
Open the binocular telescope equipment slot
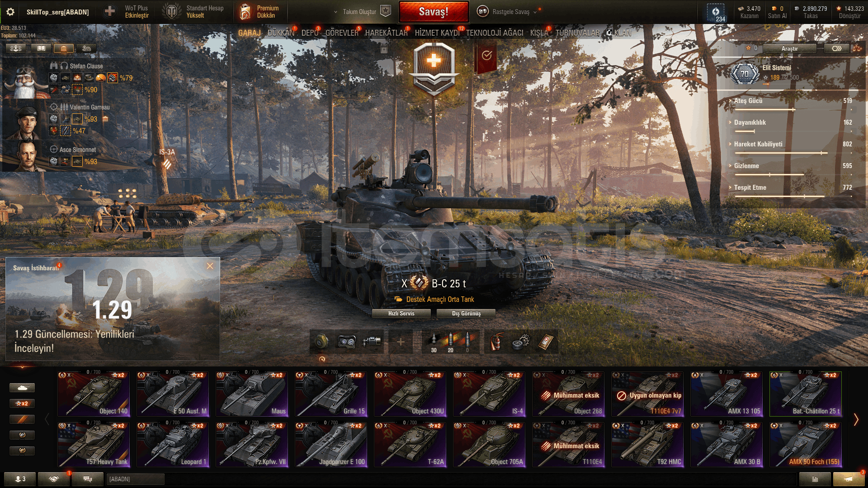pos(346,342)
